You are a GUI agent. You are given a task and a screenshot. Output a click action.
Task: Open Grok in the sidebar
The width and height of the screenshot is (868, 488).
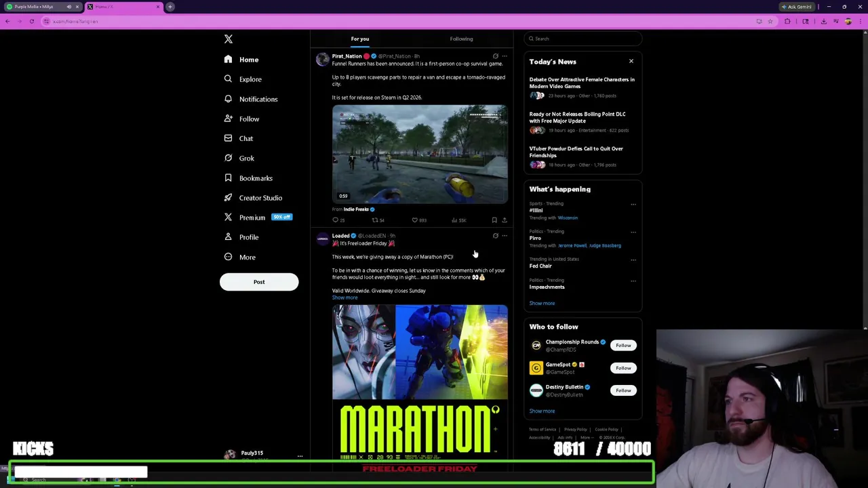[x=239, y=158]
